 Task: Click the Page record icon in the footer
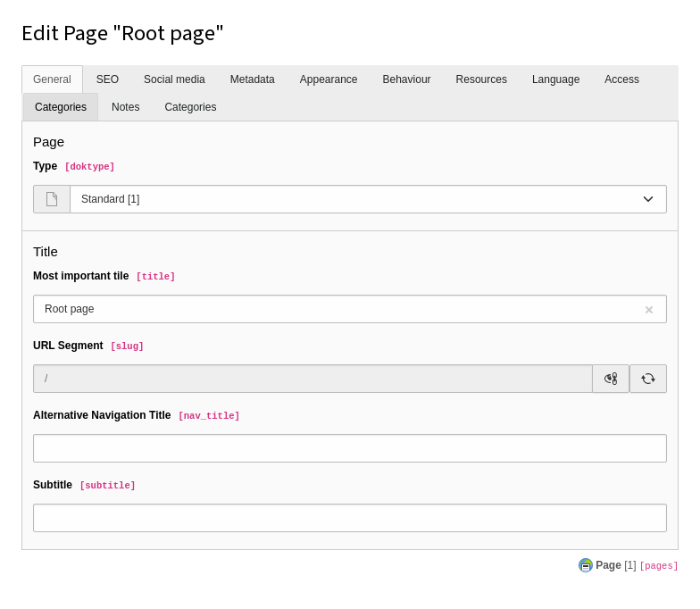[586, 565]
